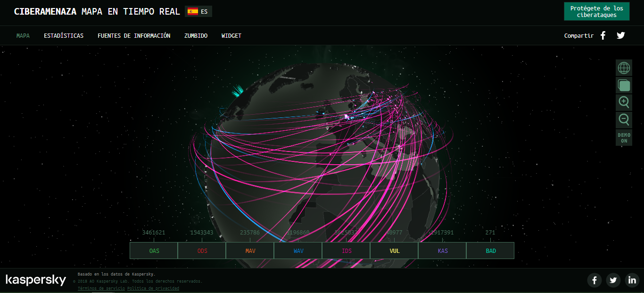Open the Estadísticas tab

[64, 36]
